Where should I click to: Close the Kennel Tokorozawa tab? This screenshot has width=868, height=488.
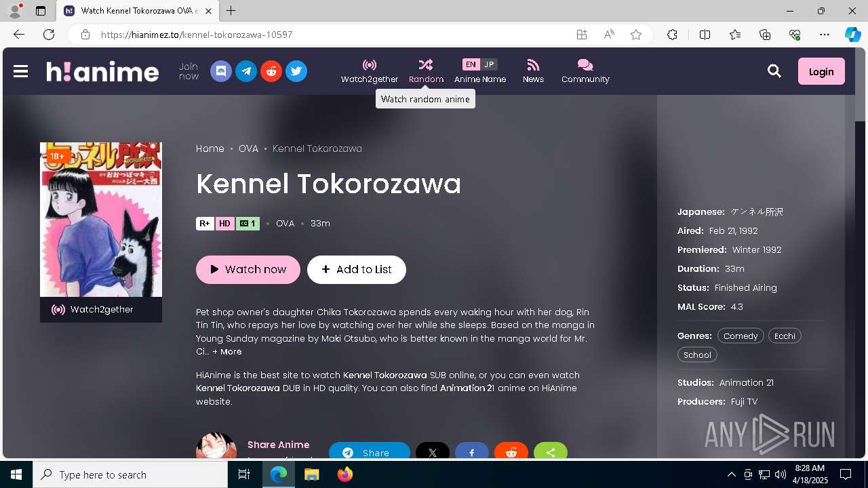209,11
